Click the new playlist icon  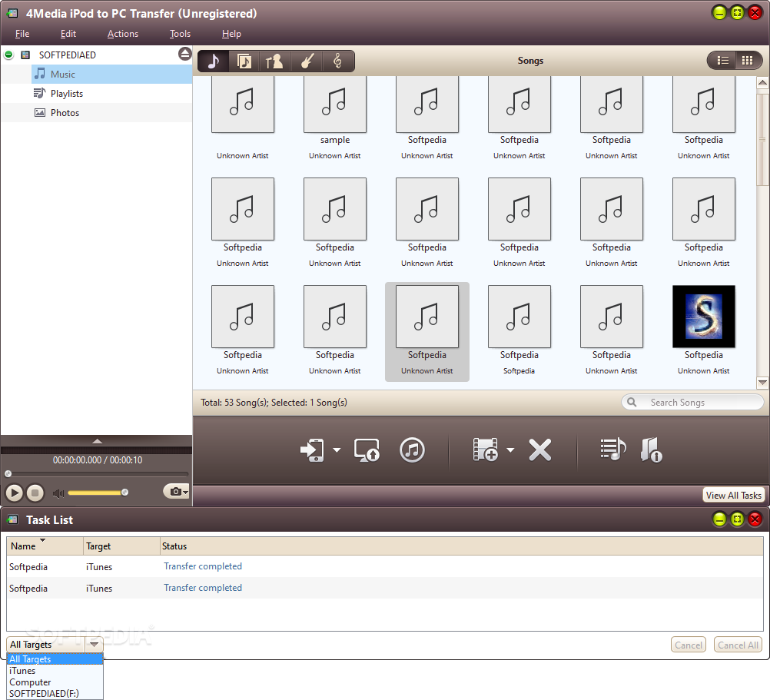613,450
